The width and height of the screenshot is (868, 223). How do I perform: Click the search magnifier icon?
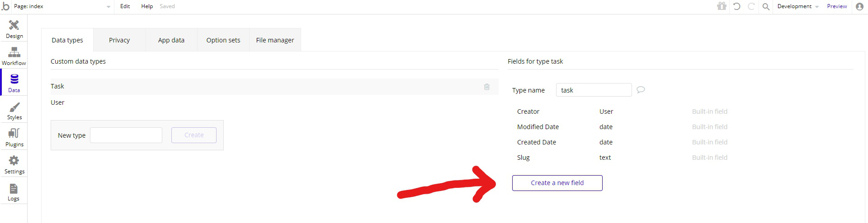(765, 6)
